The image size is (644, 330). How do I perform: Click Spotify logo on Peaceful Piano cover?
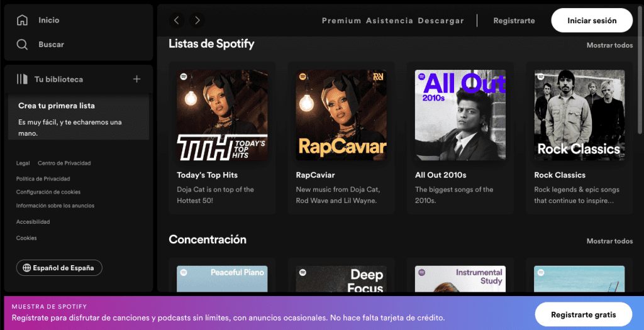click(184, 273)
